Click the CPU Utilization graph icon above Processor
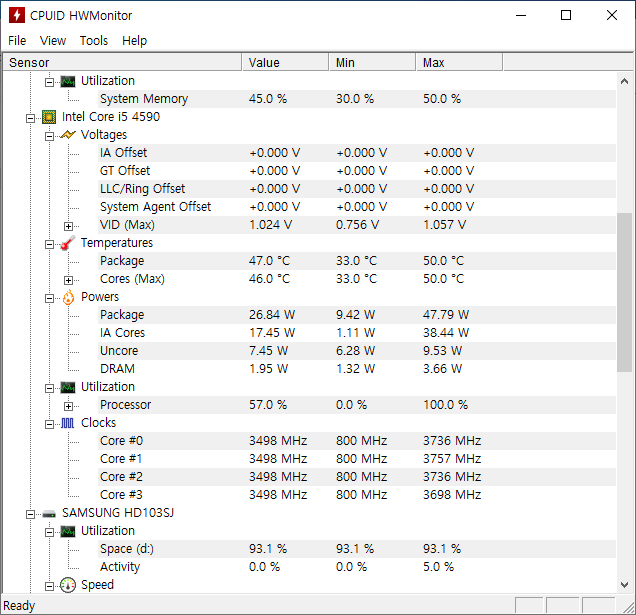 [68, 387]
